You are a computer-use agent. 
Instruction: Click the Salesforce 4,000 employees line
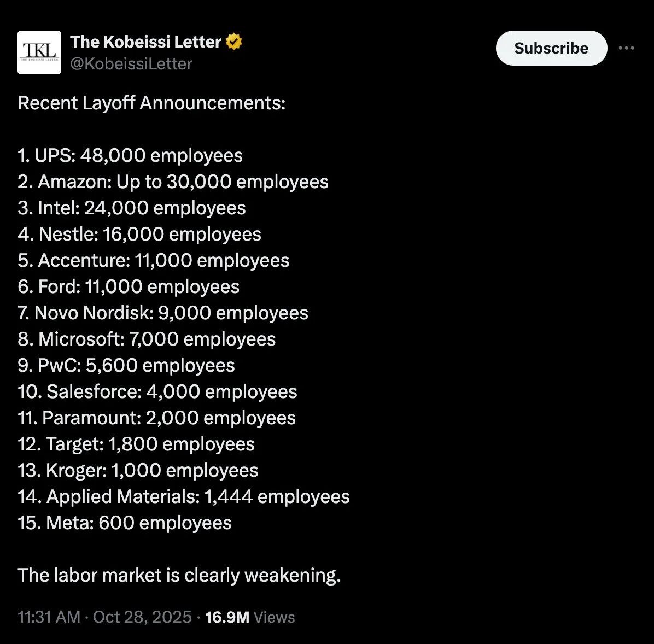[157, 391]
